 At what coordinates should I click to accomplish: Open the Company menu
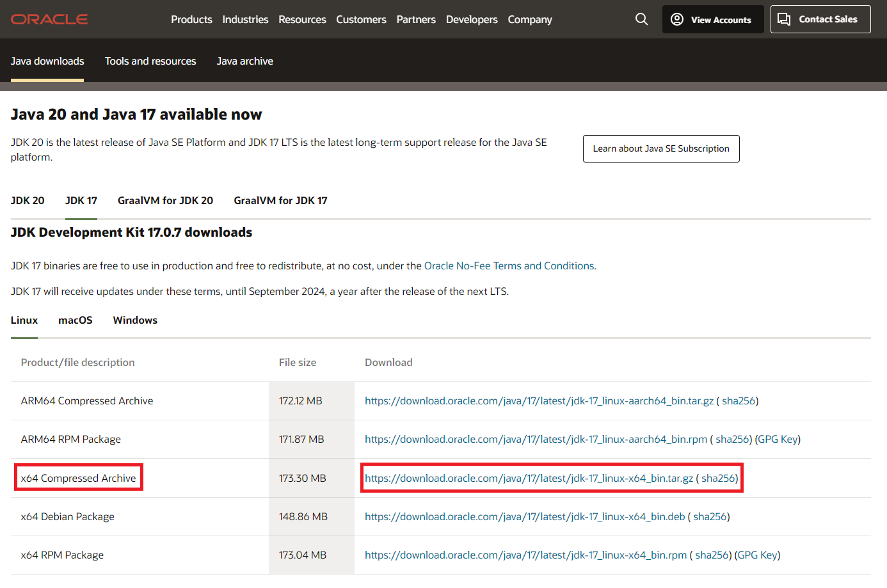pyautogui.click(x=530, y=19)
